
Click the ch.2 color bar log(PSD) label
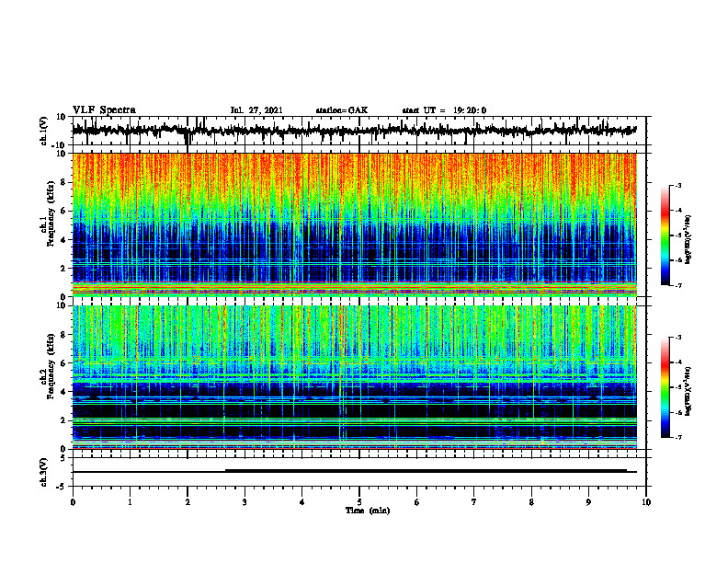(x=688, y=390)
